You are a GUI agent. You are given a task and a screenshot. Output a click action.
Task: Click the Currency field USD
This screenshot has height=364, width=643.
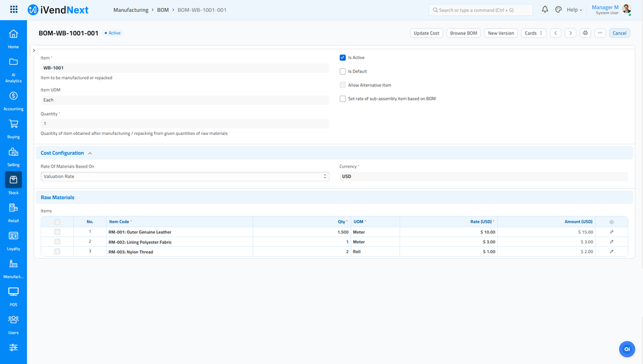tap(484, 176)
